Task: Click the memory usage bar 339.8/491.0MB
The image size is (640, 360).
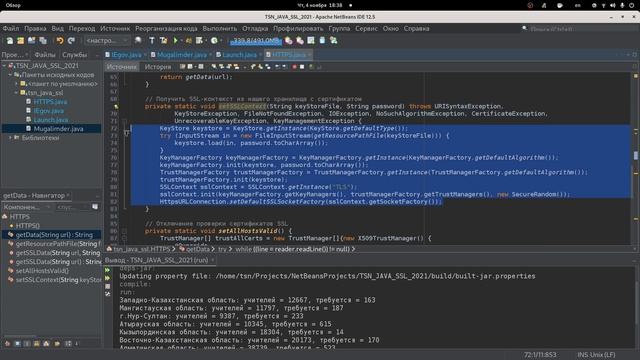Action: pos(255,40)
